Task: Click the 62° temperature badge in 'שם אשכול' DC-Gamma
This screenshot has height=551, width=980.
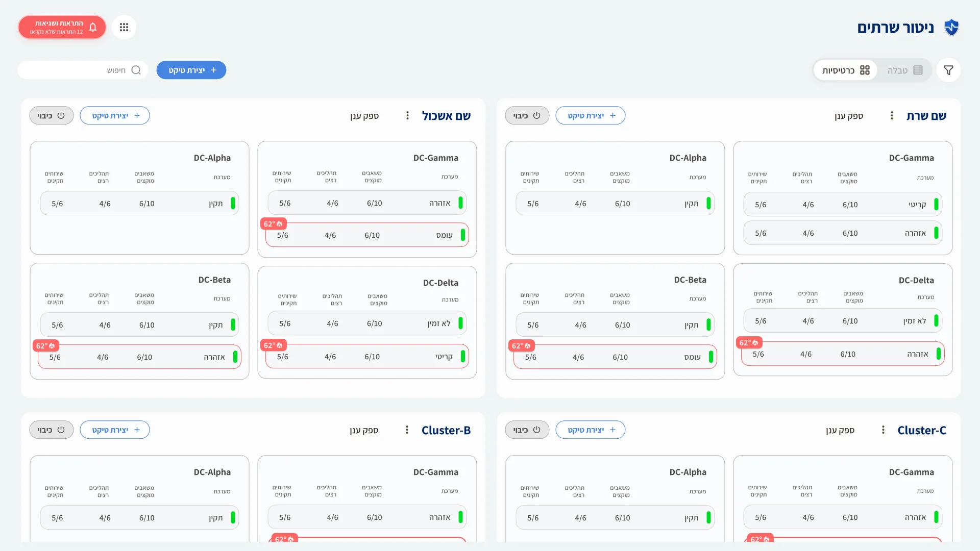Action: pos(274,224)
